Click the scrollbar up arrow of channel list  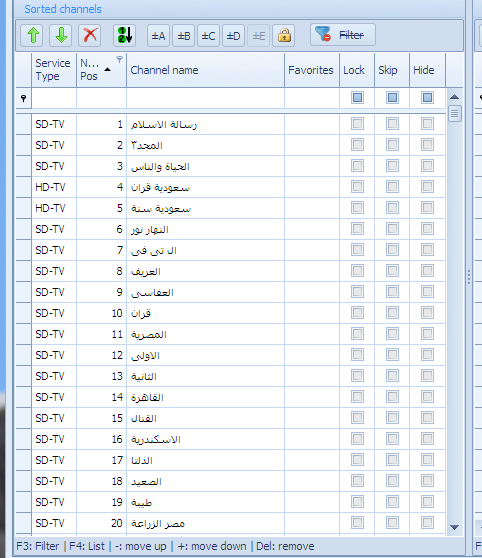(454, 97)
